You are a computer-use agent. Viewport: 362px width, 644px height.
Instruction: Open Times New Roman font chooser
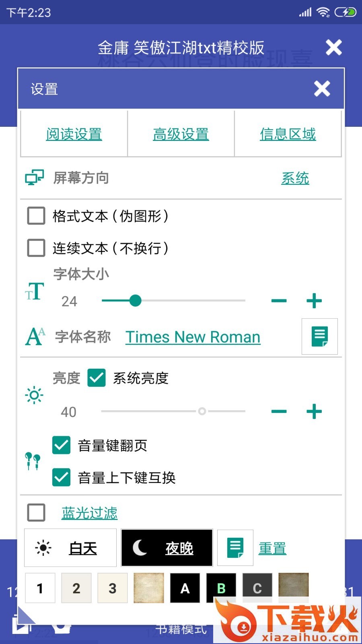click(x=193, y=337)
